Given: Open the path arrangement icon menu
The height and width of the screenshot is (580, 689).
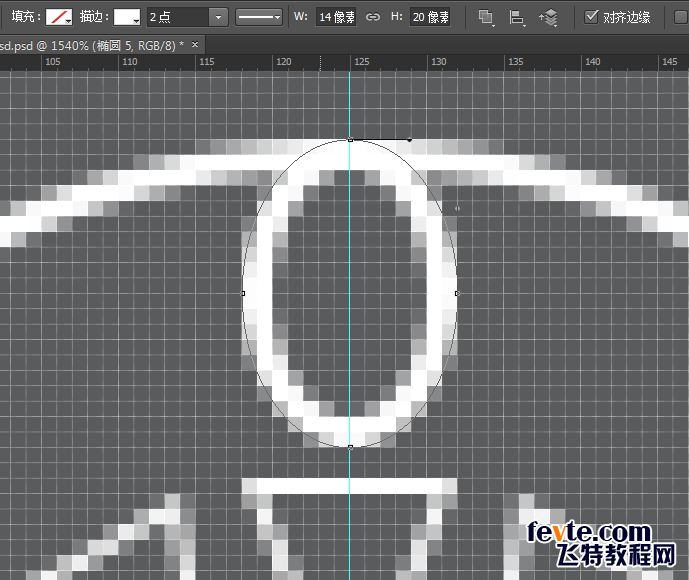Looking at the screenshot, I should point(548,17).
